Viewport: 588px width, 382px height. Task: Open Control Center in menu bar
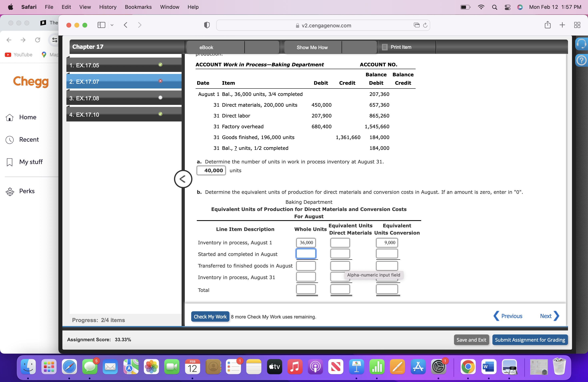(507, 7)
